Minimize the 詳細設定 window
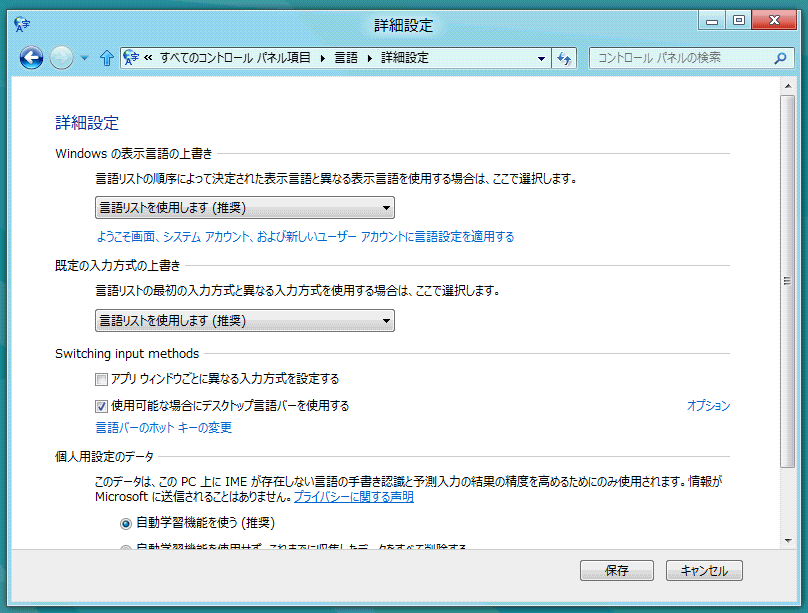The image size is (808, 613). (x=712, y=21)
